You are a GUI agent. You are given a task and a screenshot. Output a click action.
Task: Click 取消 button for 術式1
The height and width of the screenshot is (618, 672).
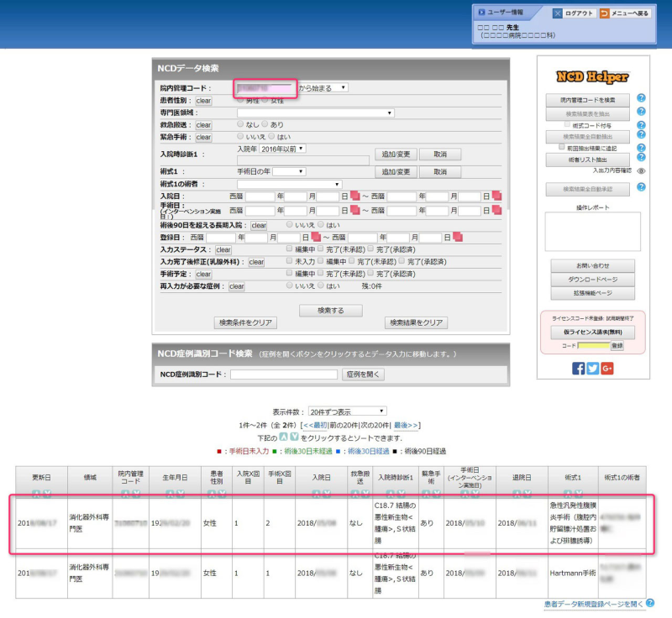[440, 172]
